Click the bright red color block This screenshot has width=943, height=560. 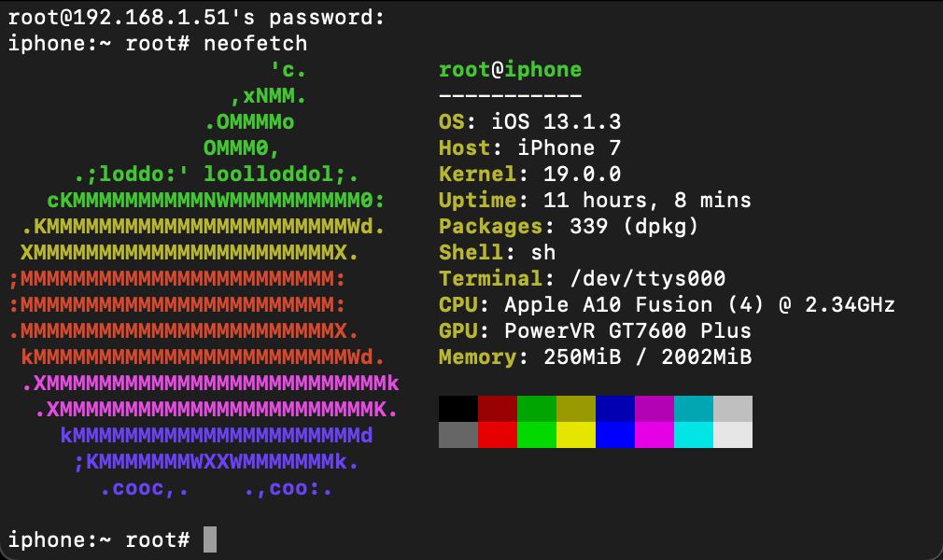tap(498, 435)
